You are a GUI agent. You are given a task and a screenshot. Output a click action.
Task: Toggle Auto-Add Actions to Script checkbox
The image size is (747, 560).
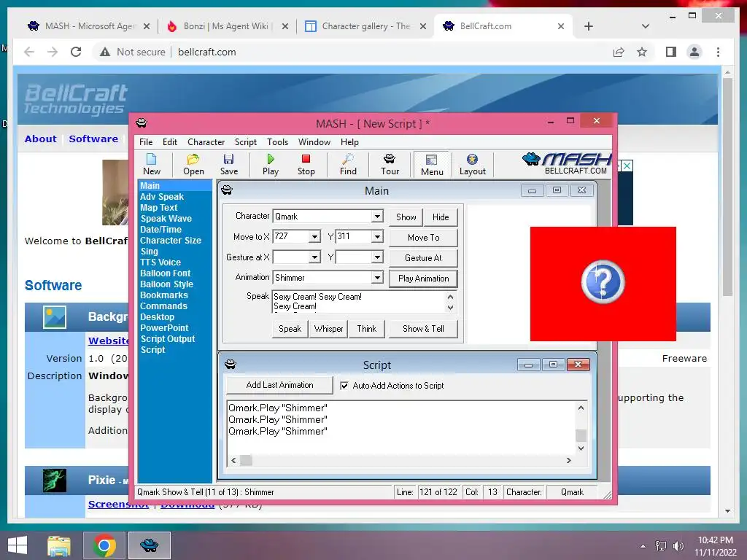click(344, 386)
